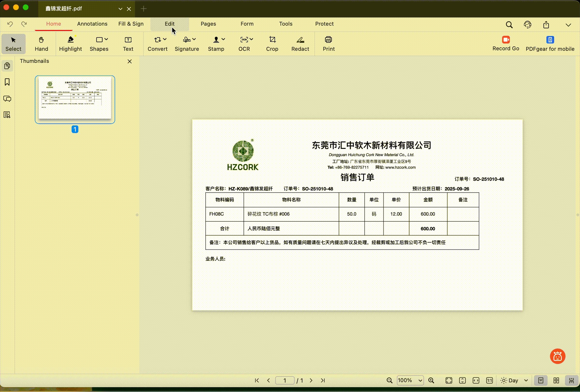The image size is (580, 392).
Task: Select the Crop tool
Action: click(272, 44)
